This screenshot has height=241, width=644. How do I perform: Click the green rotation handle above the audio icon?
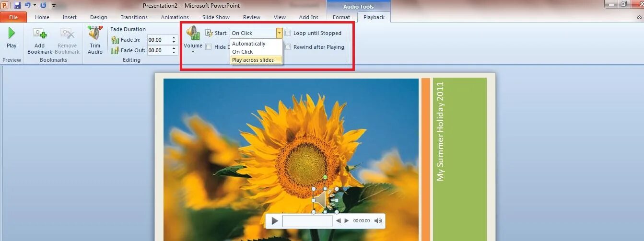(325, 178)
